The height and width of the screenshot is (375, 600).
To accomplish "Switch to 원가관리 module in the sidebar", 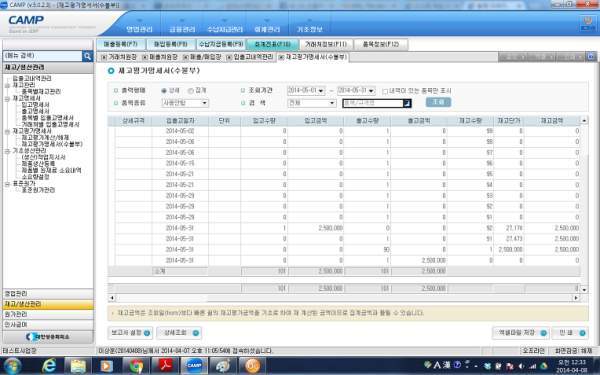I will coord(48,315).
